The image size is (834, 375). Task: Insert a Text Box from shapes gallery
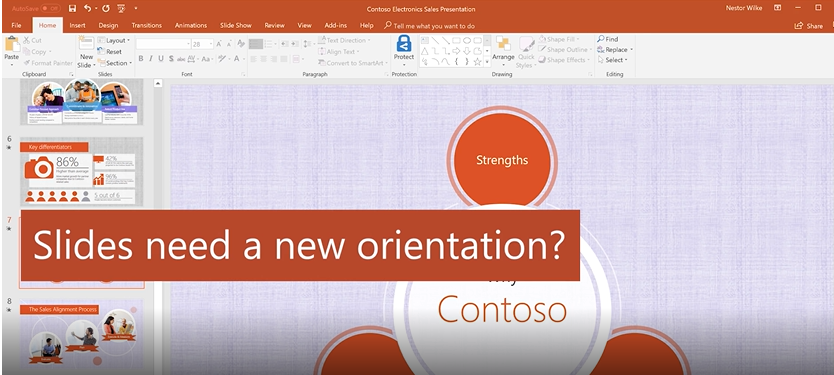tap(424, 40)
